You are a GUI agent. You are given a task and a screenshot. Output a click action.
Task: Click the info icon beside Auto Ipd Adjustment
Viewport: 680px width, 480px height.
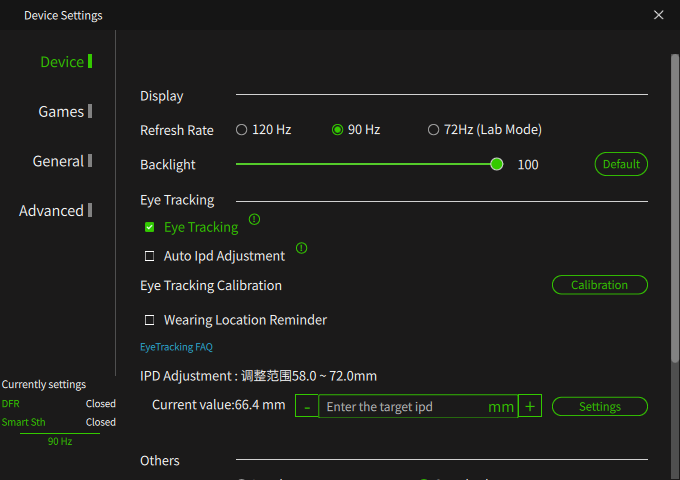click(301, 248)
